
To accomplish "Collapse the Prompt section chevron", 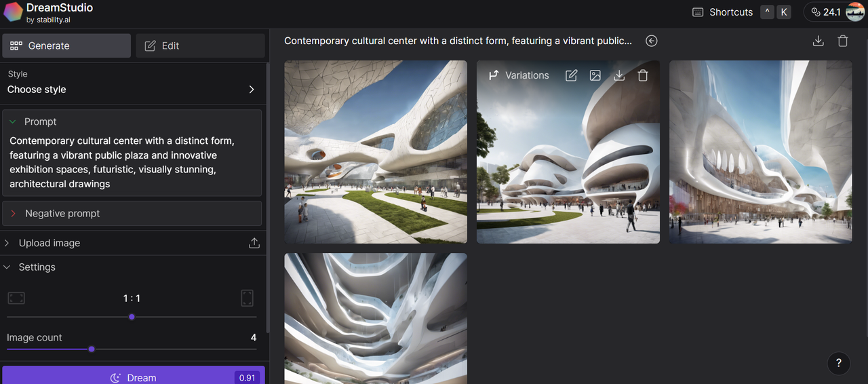I will [12, 121].
